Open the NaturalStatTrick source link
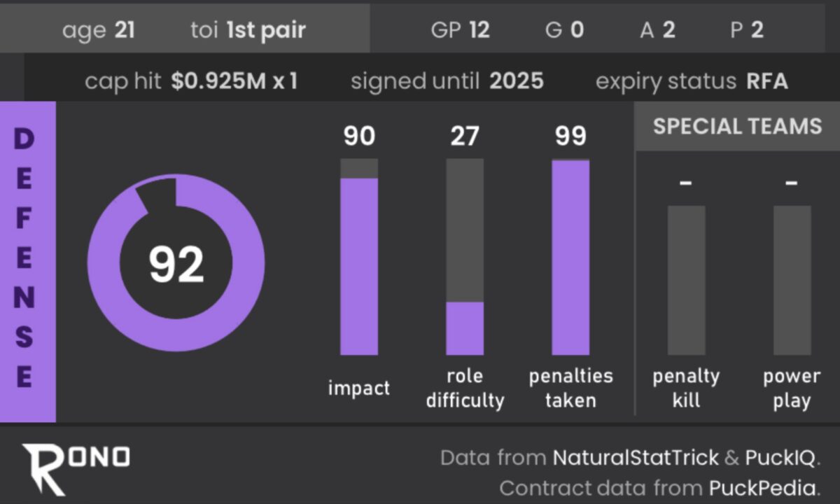The height and width of the screenshot is (504, 840). 636,458
